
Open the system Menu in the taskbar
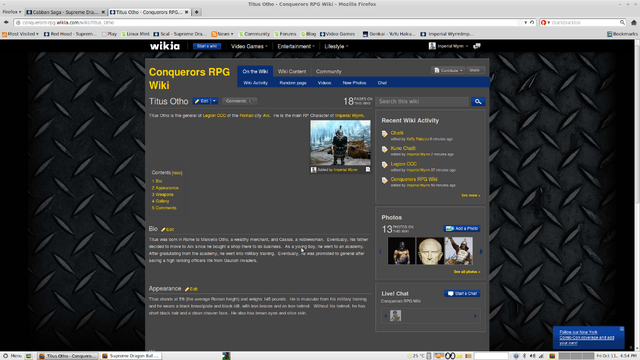pyautogui.click(x=12, y=356)
